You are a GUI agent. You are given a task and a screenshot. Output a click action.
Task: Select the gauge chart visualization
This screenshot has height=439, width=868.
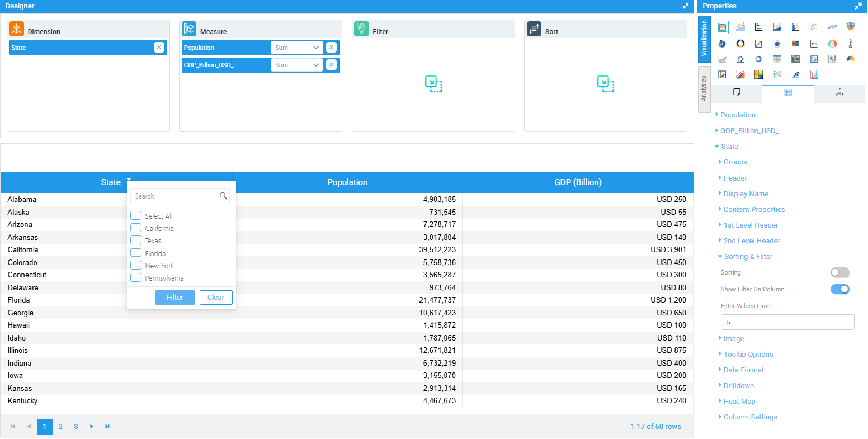[x=832, y=44]
